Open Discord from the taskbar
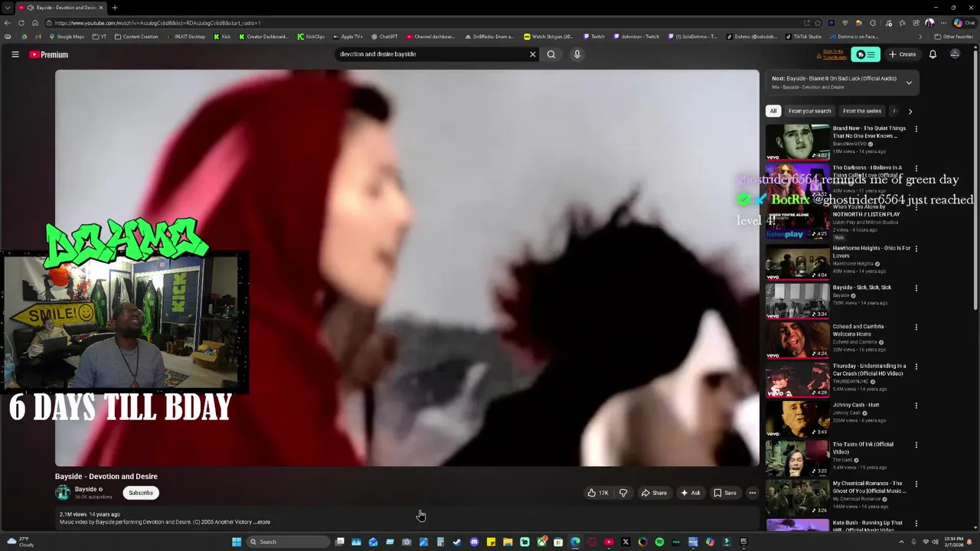Viewport: 980px width, 551px height. [474, 542]
